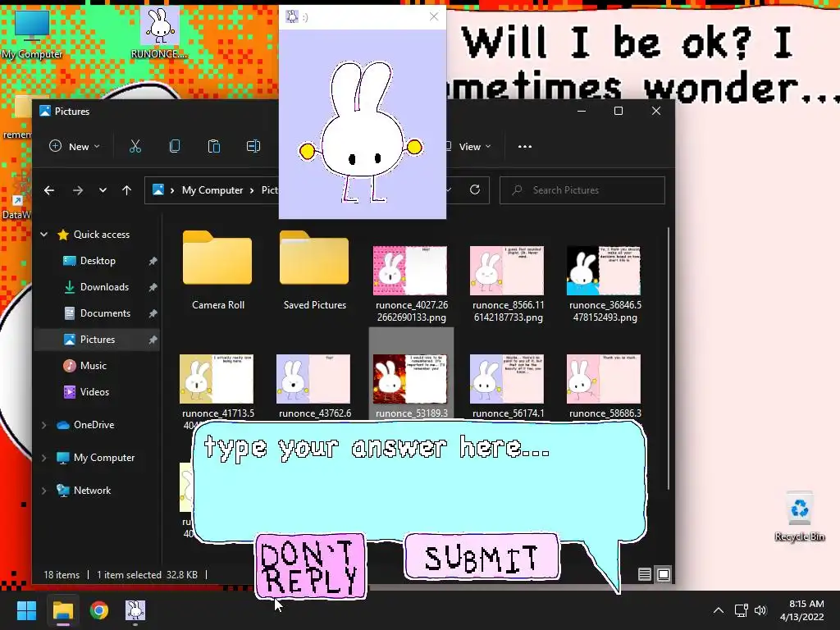Select the Camera Roll folder
840x630 pixels.
click(217, 271)
